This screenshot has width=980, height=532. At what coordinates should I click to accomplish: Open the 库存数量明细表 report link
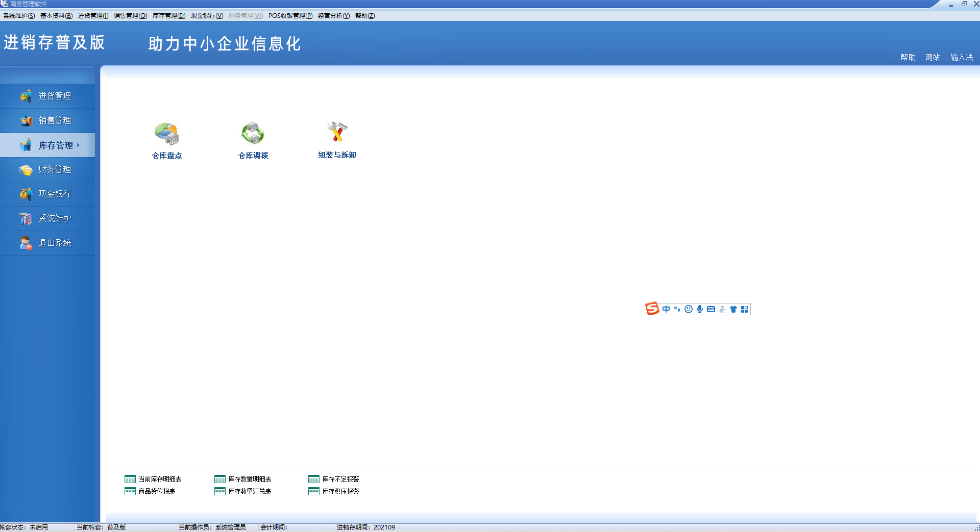coord(250,479)
